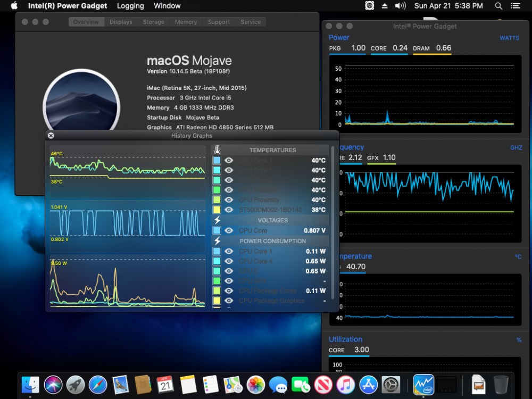Open Finder from the Dock
The image size is (532, 399).
pos(30,385)
